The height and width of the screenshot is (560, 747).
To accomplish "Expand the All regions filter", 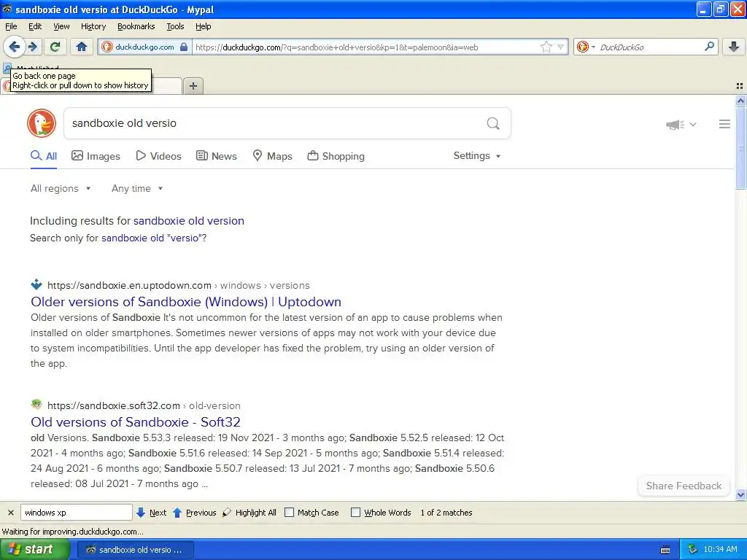I will tap(61, 189).
